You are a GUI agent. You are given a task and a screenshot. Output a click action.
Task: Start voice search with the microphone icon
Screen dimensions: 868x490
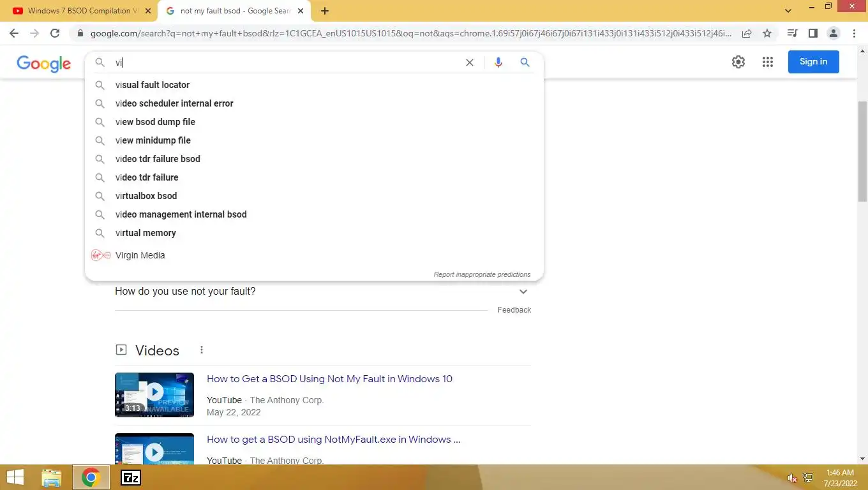point(498,63)
